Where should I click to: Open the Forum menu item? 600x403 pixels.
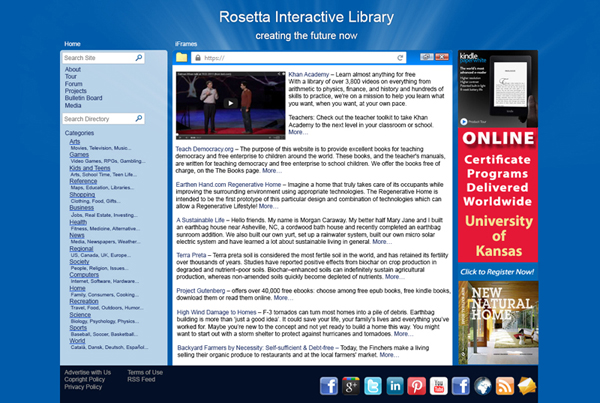[73, 84]
